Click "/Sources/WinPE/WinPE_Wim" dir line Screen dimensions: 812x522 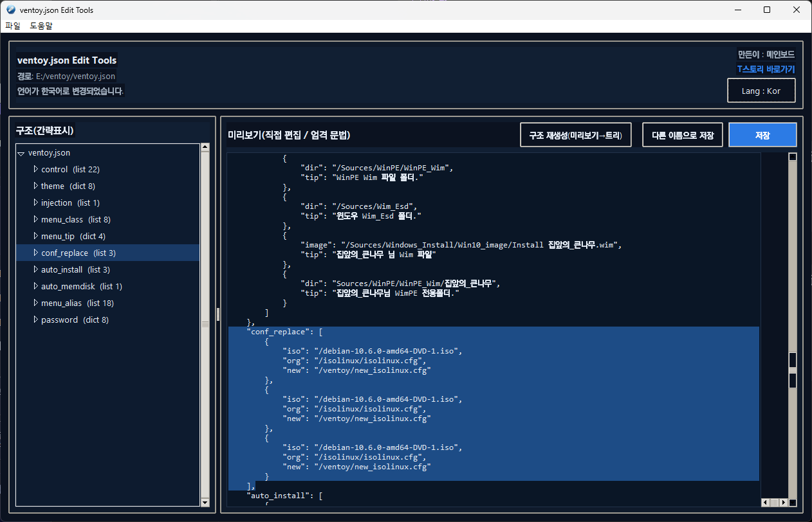tap(376, 168)
